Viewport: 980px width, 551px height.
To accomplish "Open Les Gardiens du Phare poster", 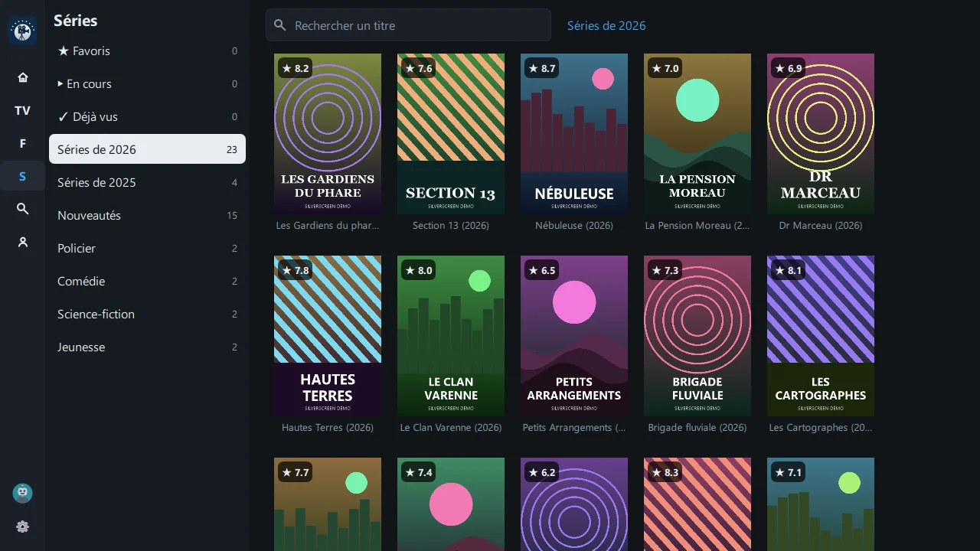I will click(328, 134).
